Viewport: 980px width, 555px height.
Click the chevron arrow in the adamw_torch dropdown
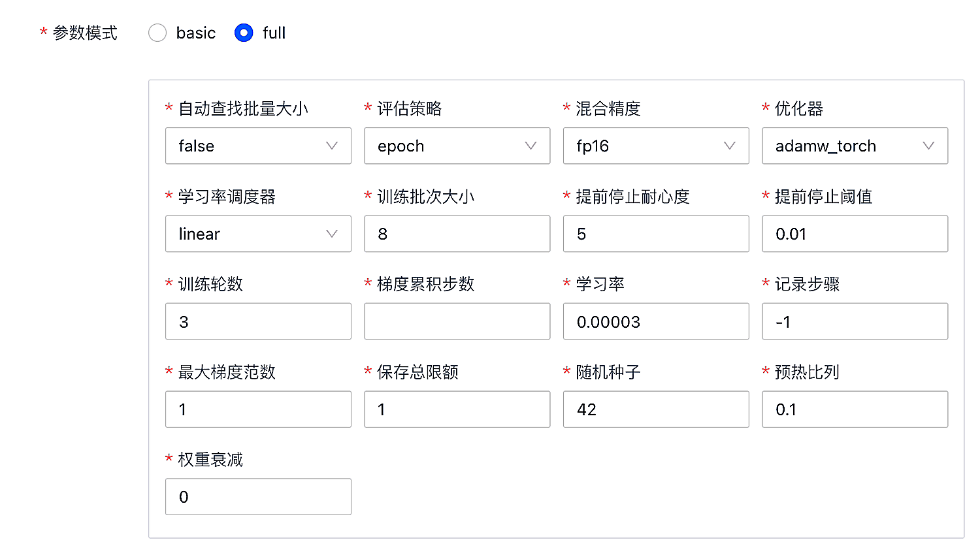click(928, 146)
